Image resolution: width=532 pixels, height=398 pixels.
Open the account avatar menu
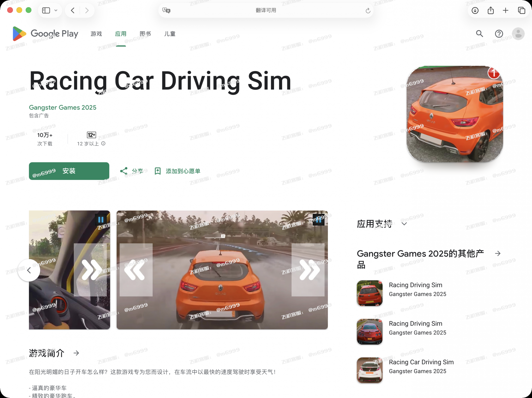point(518,34)
